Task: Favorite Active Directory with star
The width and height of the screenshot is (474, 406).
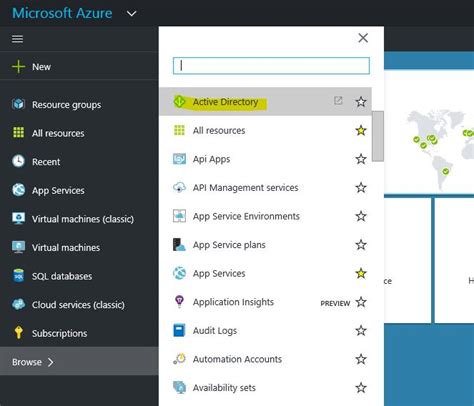Action: [361, 101]
